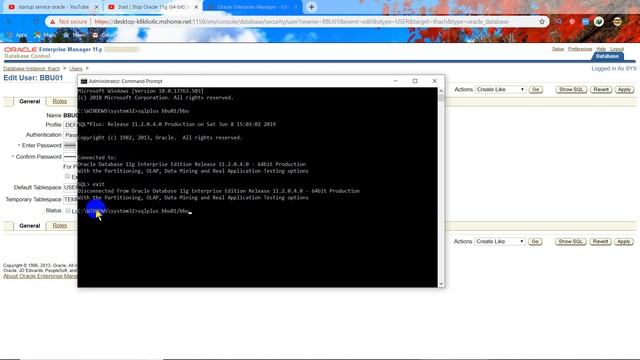Click the Command Prompt scrollbar down arrow
The image size is (640, 360).
[x=441, y=284]
